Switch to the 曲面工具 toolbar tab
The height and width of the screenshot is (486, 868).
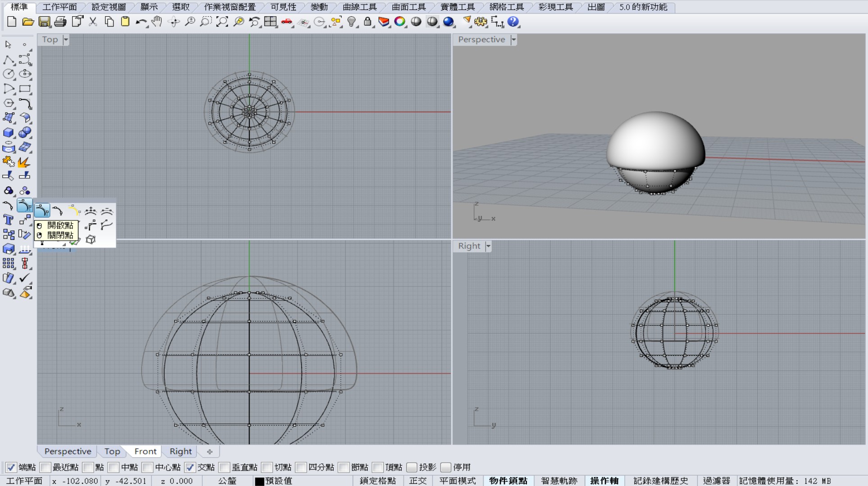point(409,7)
